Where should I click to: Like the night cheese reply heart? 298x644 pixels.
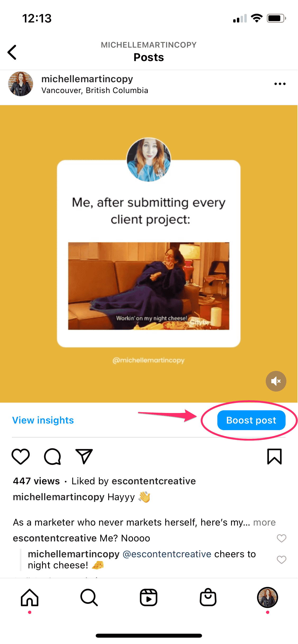point(281,560)
